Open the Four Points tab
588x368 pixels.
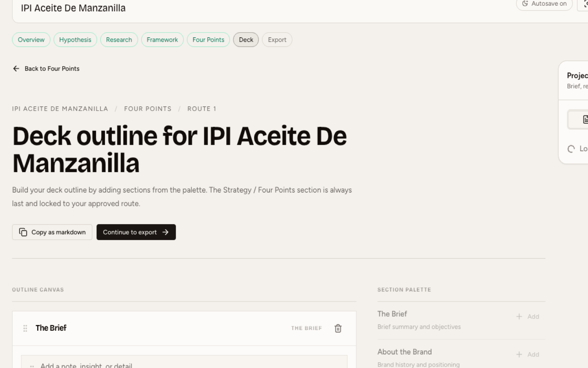208,40
